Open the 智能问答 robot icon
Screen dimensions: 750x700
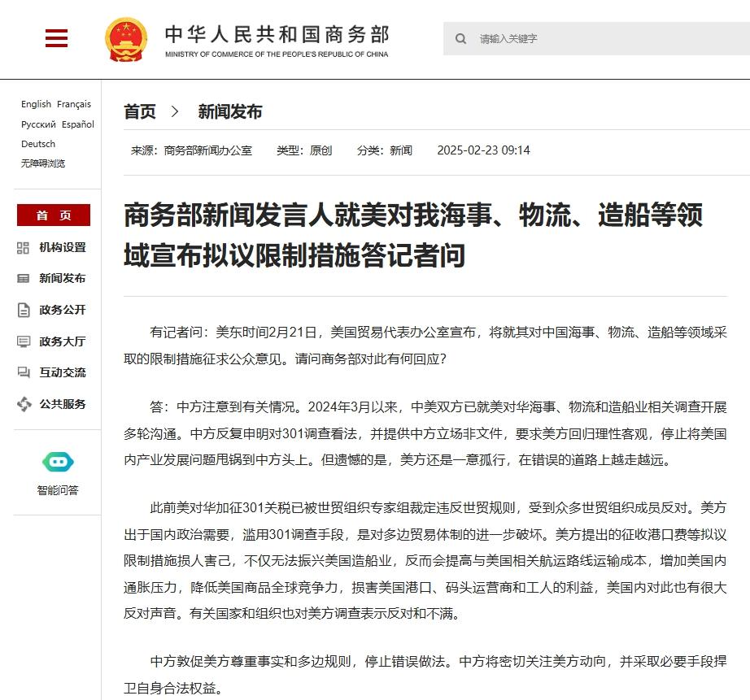[58, 462]
